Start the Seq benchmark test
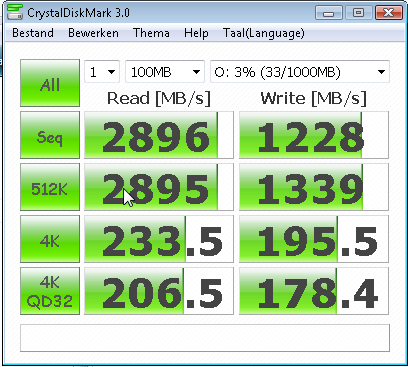 (50, 135)
